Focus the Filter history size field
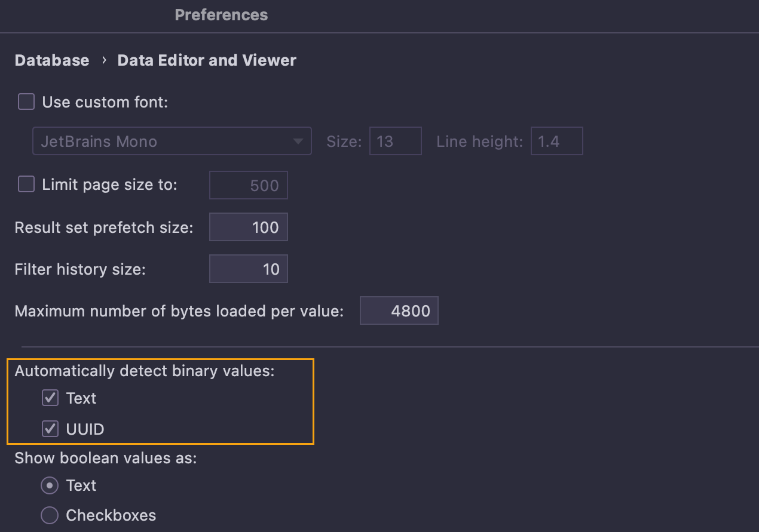Image resolution: width=759 pixels, height=532 pixels. [249, 269]
